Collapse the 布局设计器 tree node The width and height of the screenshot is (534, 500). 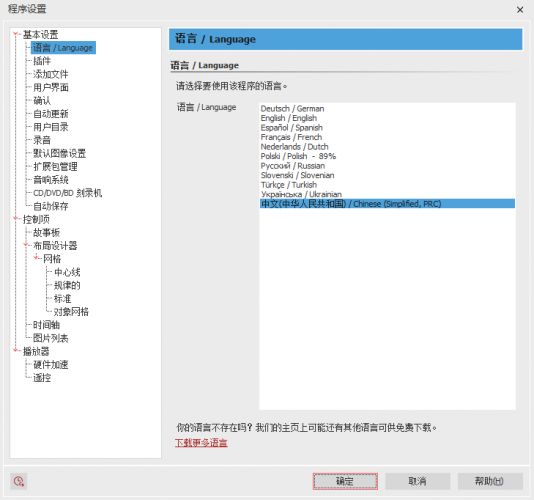[26, 245]
